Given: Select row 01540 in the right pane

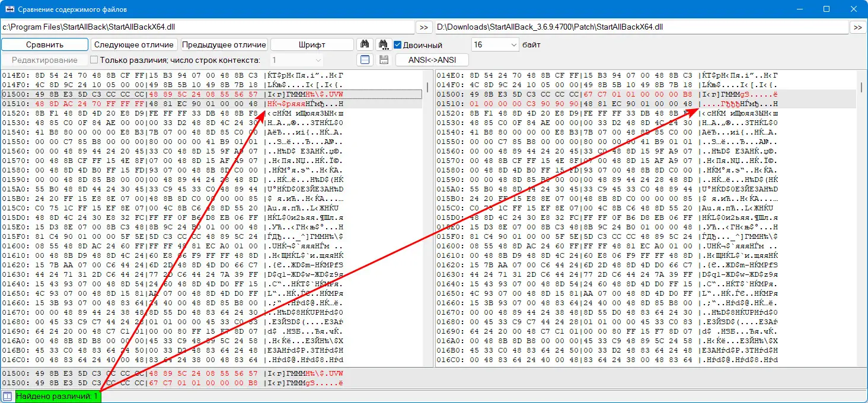Looking at the screenshot, I should click(646, 132).
